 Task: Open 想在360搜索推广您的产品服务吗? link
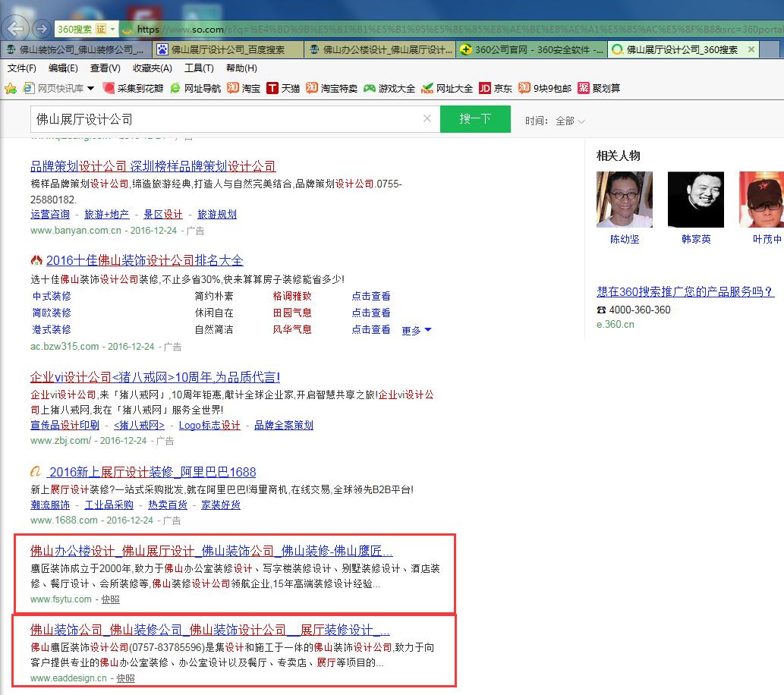coord(685,291)
